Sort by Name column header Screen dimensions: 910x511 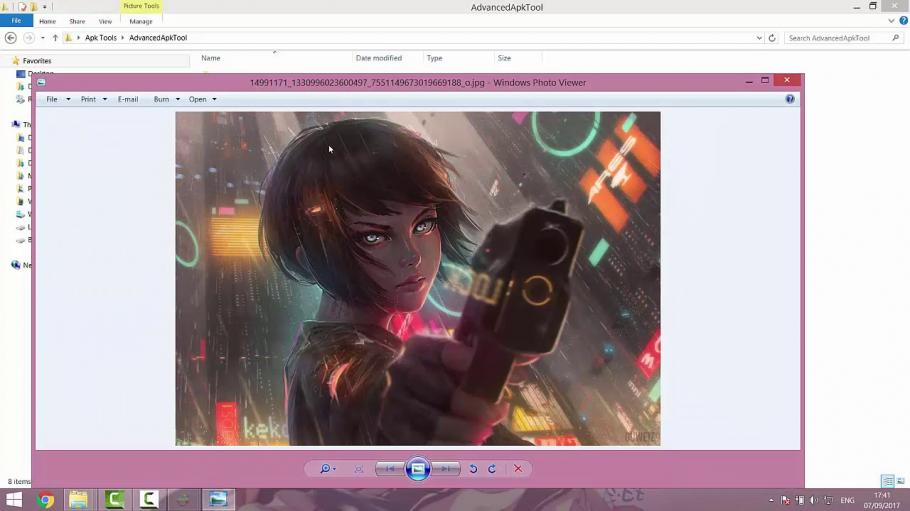tap(211, 58)
